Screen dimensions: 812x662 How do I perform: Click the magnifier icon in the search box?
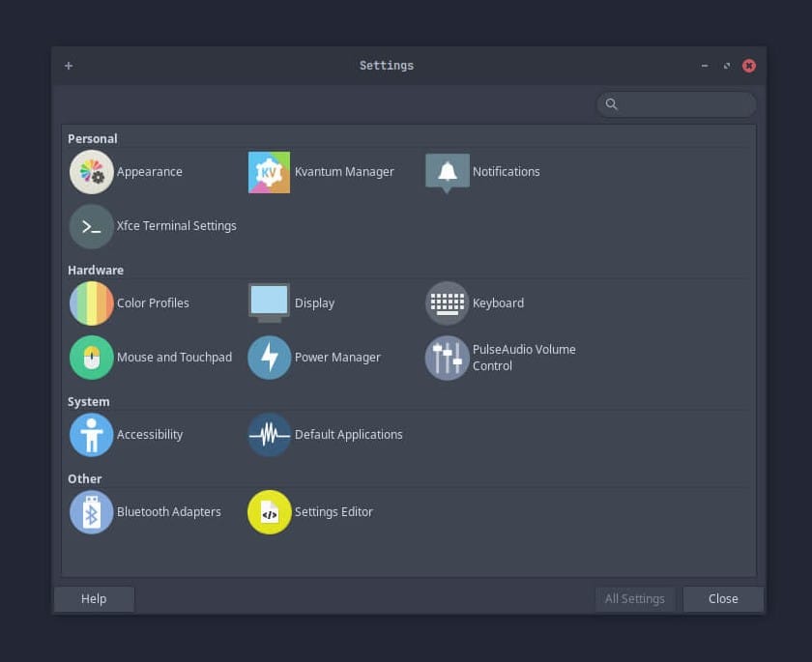[x=612, y=104]
